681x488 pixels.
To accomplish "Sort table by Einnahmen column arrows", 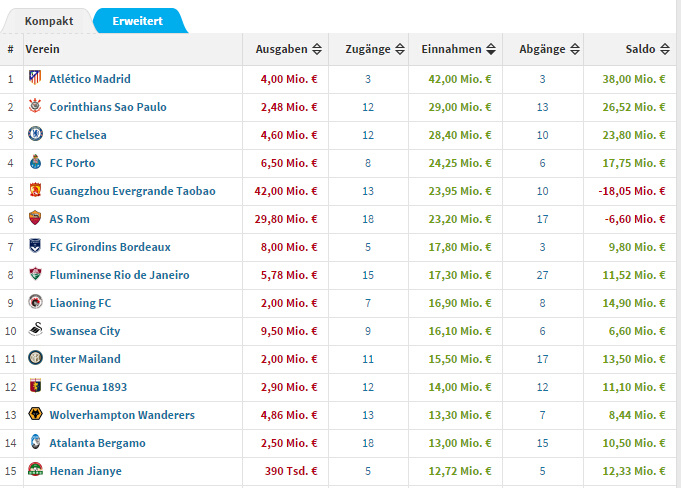I will pyautogui.click(x=491, y=49).
